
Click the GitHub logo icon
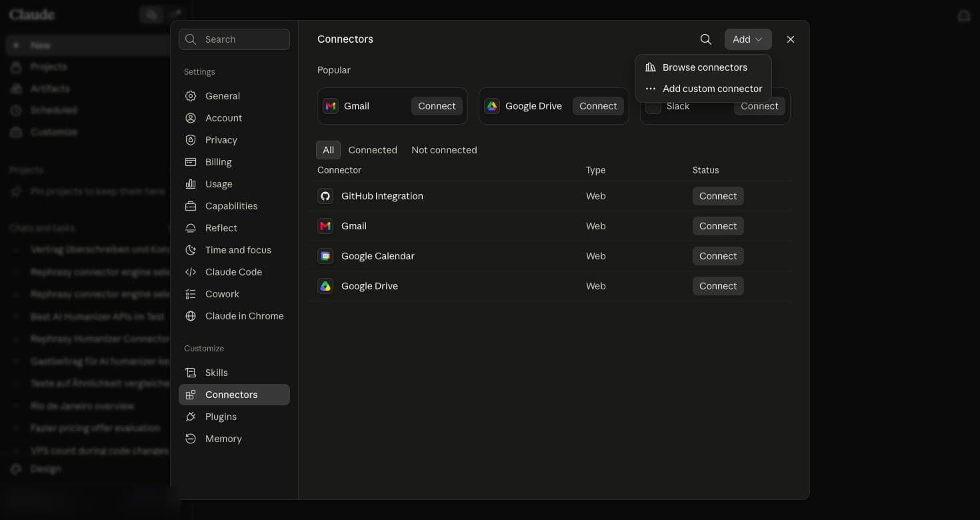325,196
